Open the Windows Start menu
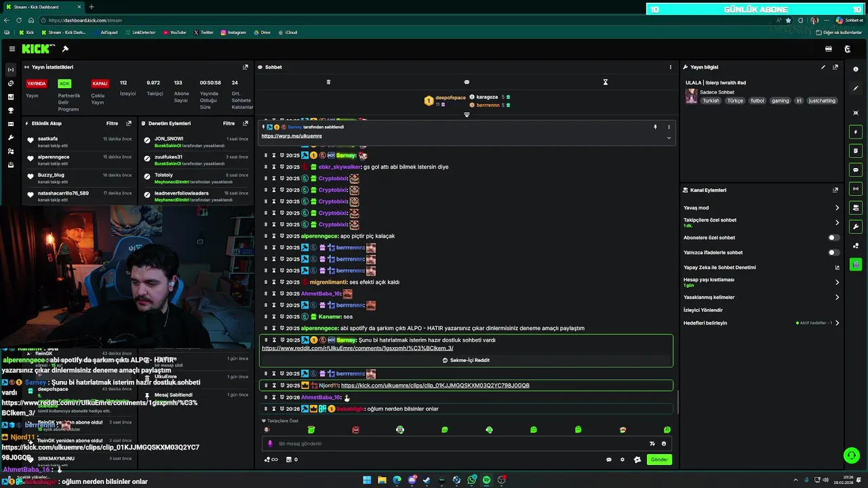Viewport: 868px width, 488px height. [367, 480]
